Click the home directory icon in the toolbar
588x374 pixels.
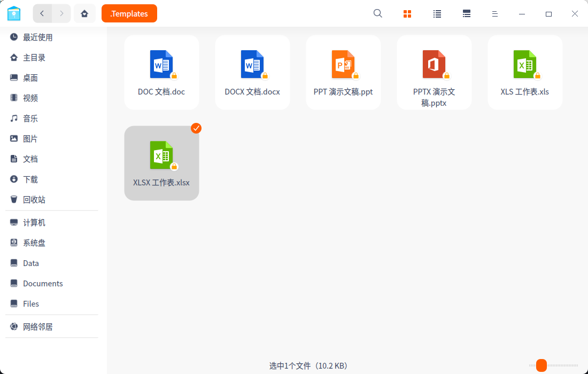[84, 13]
